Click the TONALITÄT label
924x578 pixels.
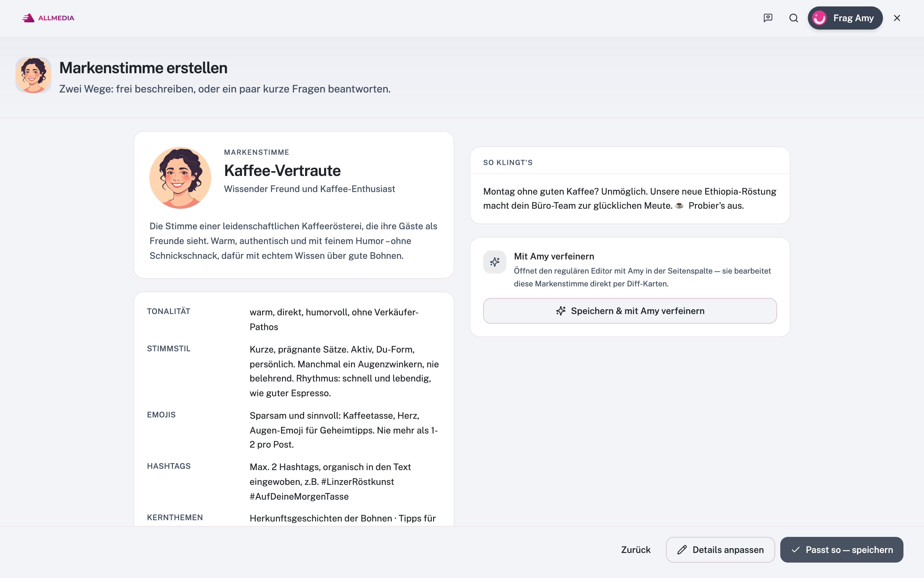(168, 311)
